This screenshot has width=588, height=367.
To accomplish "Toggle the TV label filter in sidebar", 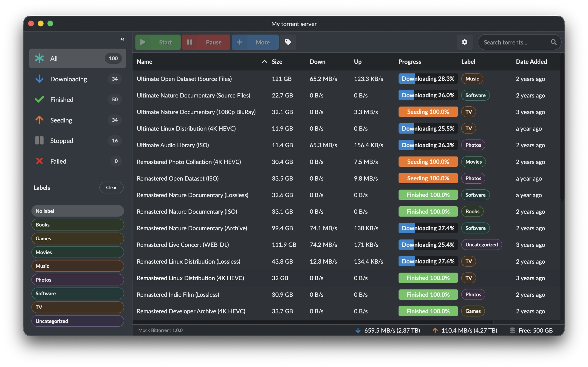I will point(78,307).
